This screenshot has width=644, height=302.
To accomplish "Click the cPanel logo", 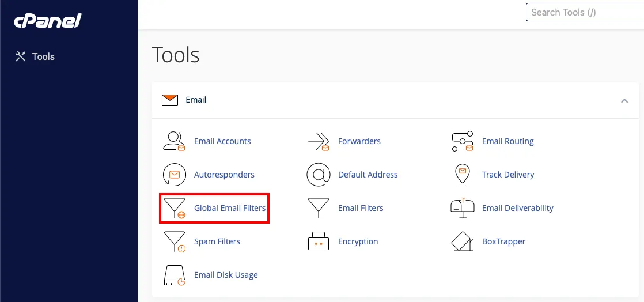I will (x=48, y=21).
